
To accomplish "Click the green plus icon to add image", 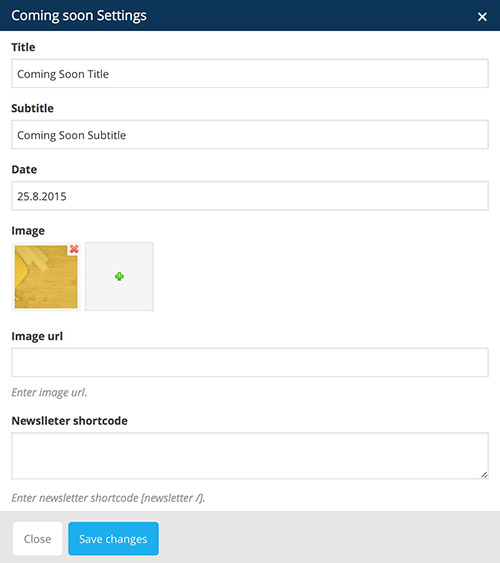I will [x=120, y=276].
